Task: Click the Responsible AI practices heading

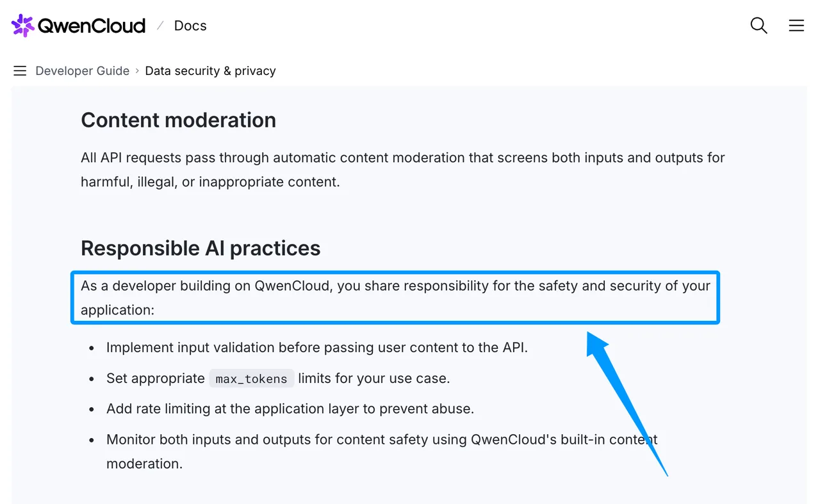Action: tap(201, 248)
